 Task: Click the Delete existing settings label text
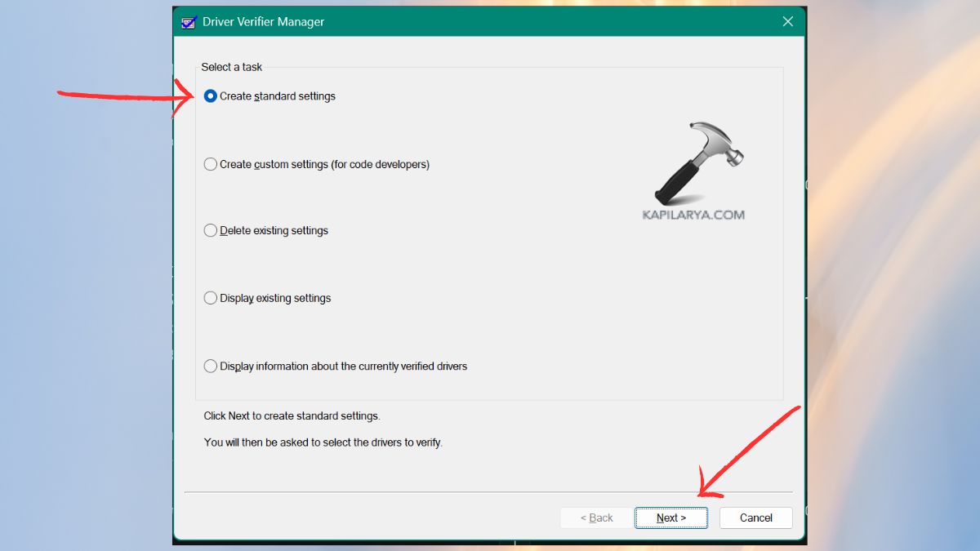point(274,230)
